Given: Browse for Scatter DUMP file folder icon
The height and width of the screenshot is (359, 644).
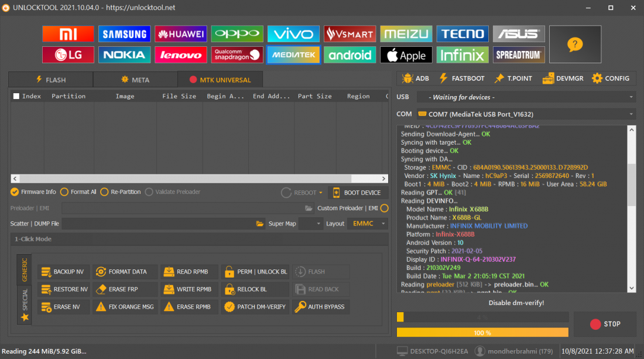Looking at the screenshot, I should pos(259,224).
